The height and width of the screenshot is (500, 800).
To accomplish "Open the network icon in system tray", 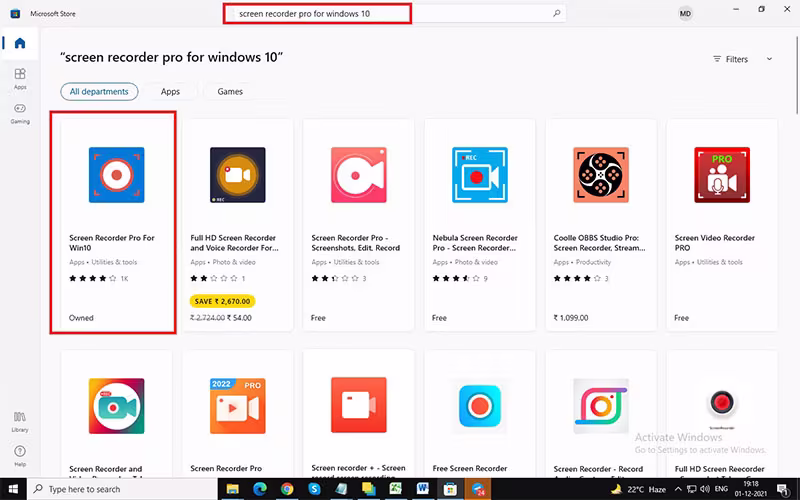I will 691,489.
